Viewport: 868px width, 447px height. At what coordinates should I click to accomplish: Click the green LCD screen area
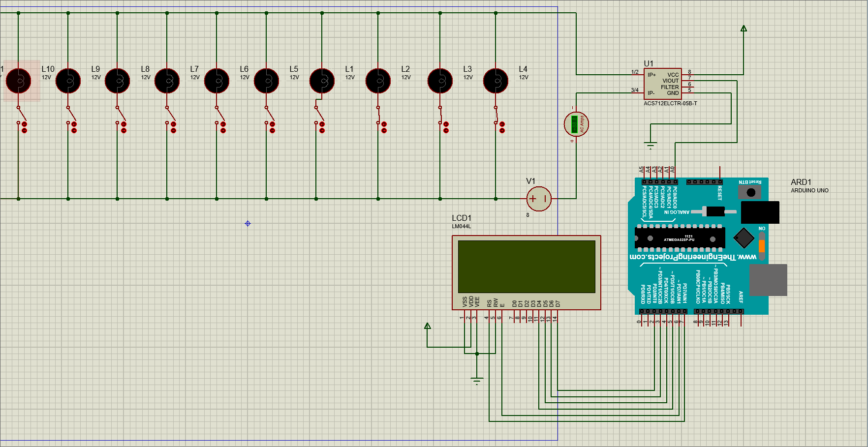tap(527, 267)
